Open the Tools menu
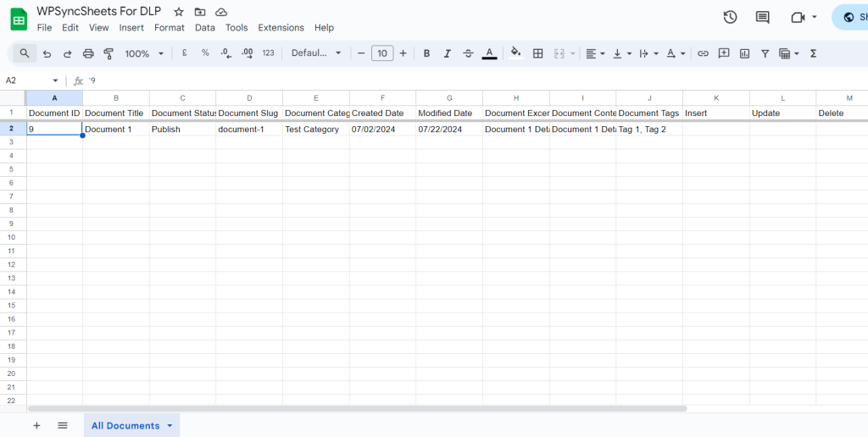This screenshot has width=868, height=437. pos(236,28)
